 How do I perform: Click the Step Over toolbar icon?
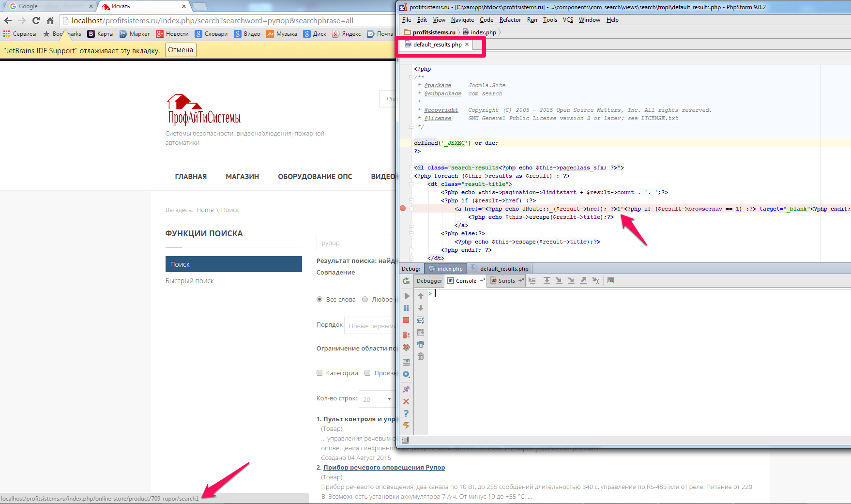pyautogui.click(x=547, y=281)
